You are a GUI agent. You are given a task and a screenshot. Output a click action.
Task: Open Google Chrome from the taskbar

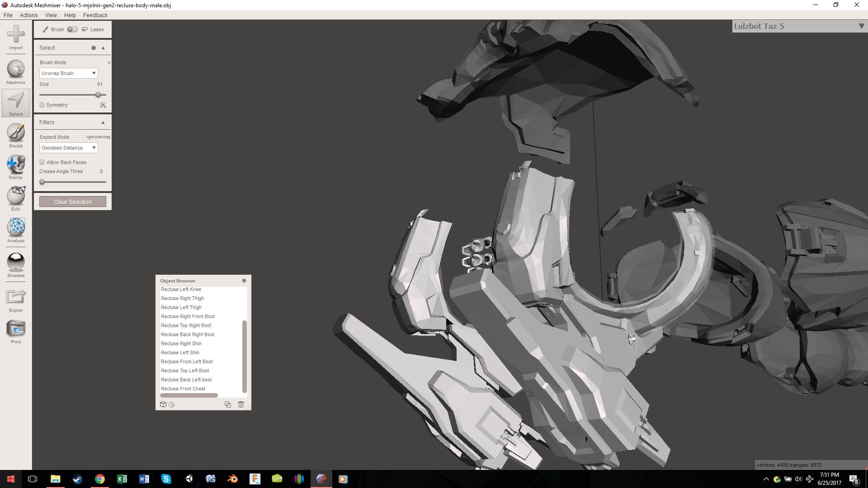coord(99,479)
